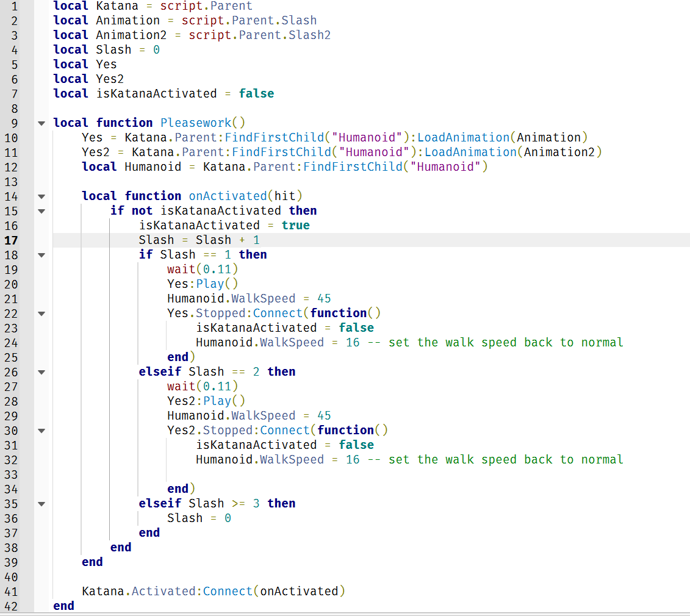
Task: Click 'Yes:Play()' on line 20
Action: [x=203, y=284]
